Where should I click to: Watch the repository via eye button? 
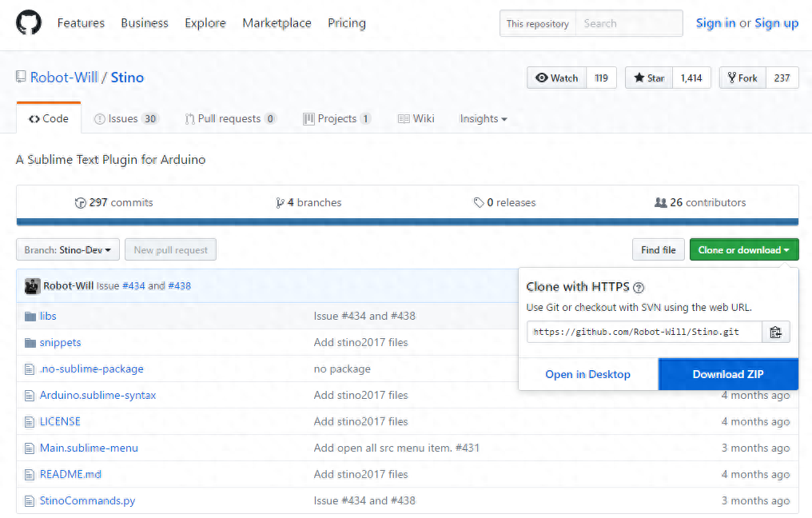pos(557,78)
